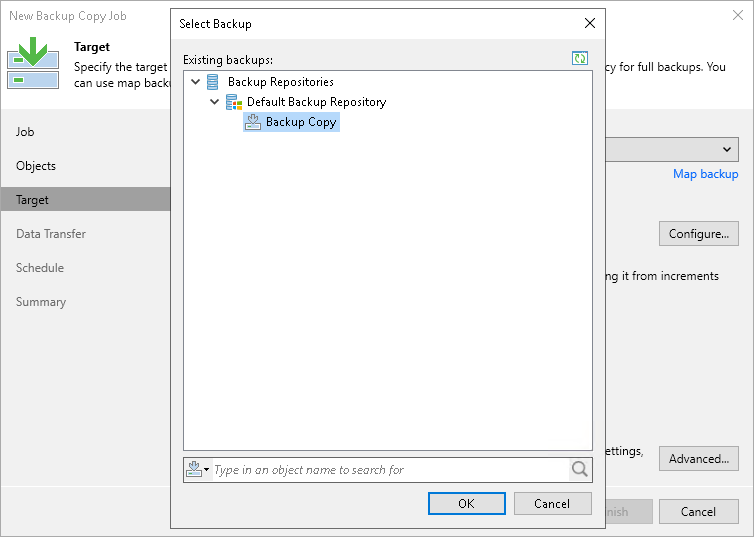The height and width of the screenshot is (537, 754).
Task: Go to the Objects wizard step
Action: [x=36, y=166]
